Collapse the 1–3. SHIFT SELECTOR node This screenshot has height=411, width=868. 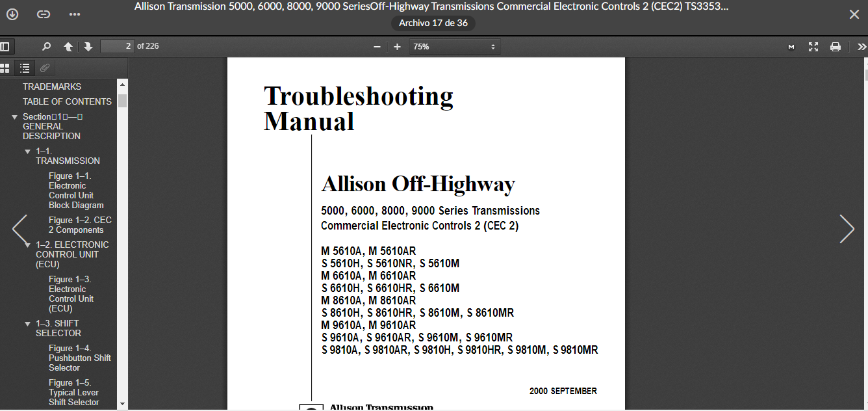[x=27, y=324]
